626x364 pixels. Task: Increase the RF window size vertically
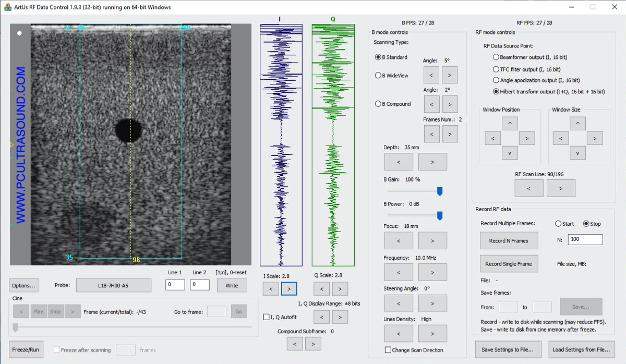(x=577, y=124)
